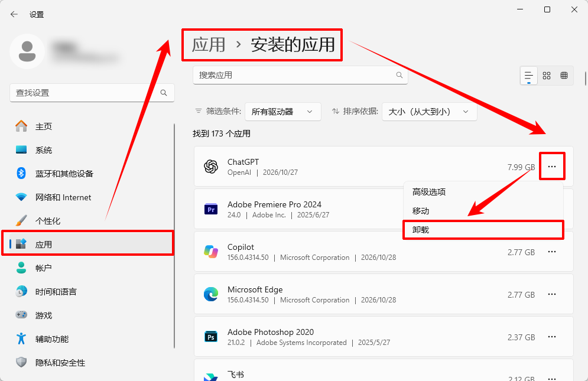Click the user profile avatar
Image resolution: width=588 pixels, height=381 pixels.
pyautogui.click(x=27, y=51)
